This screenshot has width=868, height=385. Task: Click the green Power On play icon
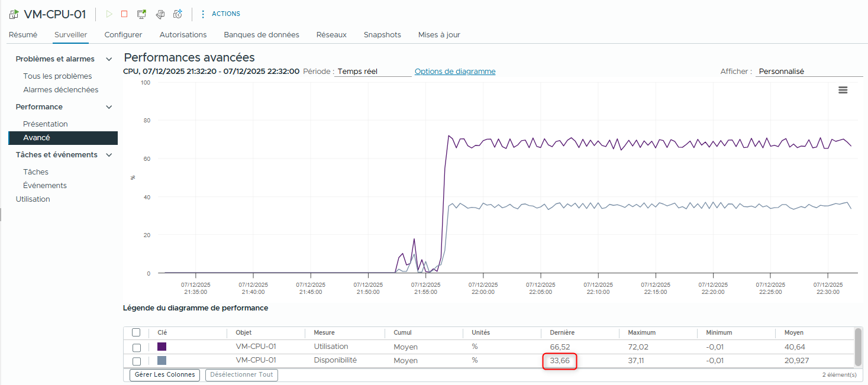click(x=108, y=14)
